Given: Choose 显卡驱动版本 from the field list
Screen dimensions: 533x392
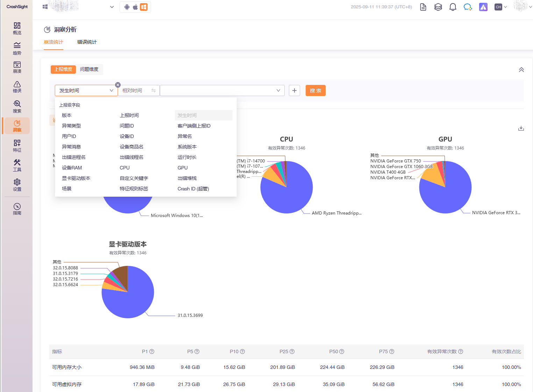Looking at the screenshot, I should 76,178.
